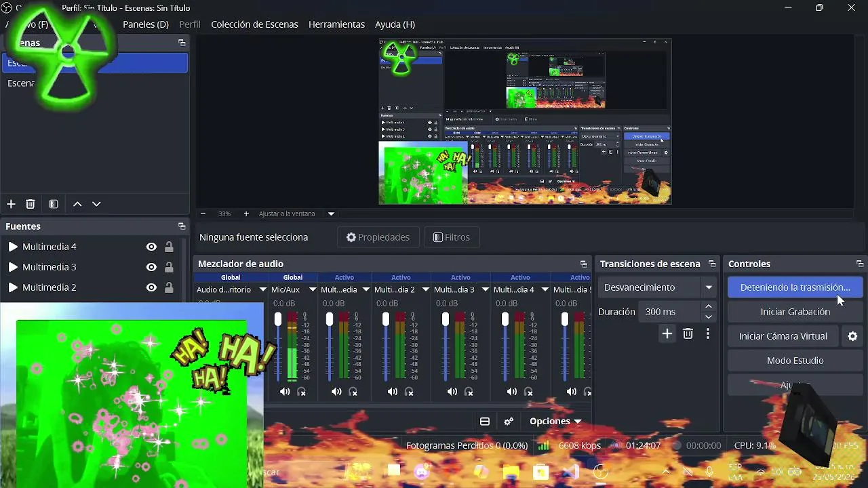Open the Microsoft Store taskbar icon
The image size is (868, 488).
click(x=540, y=472)
